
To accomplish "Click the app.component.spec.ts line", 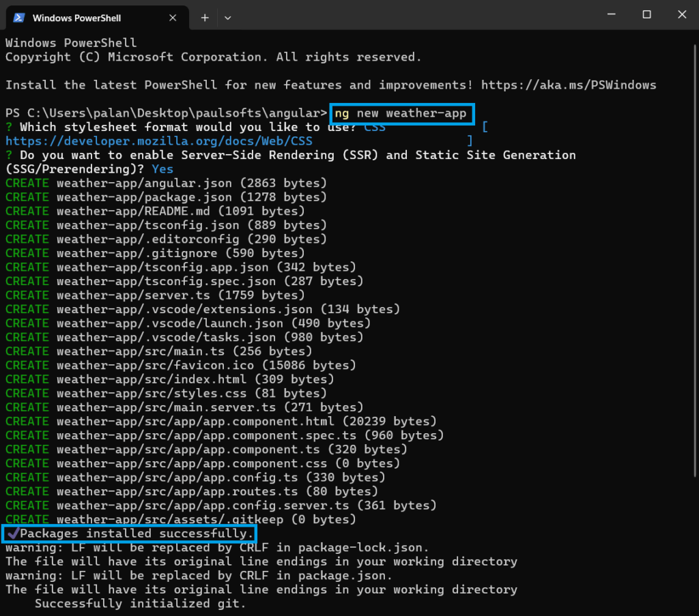I will click(x=225, y=436).
